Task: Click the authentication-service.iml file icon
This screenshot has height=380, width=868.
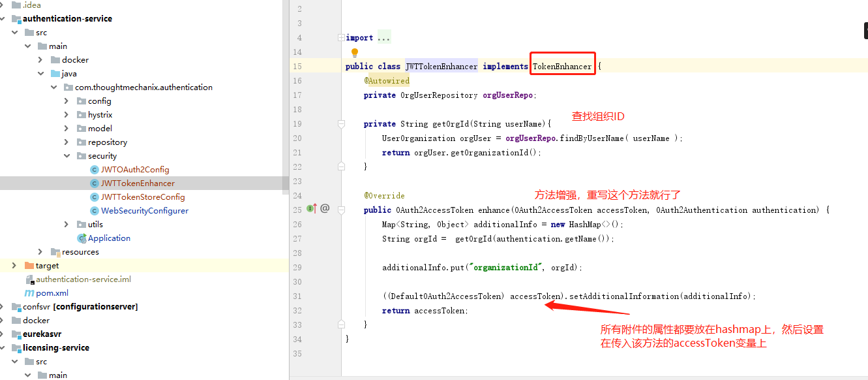Action: point(29,279)
